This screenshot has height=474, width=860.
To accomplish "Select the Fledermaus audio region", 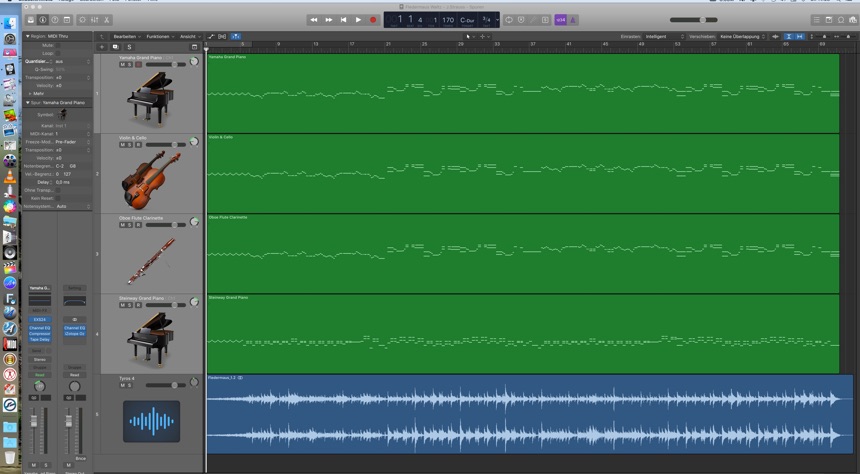I will 529,414.
